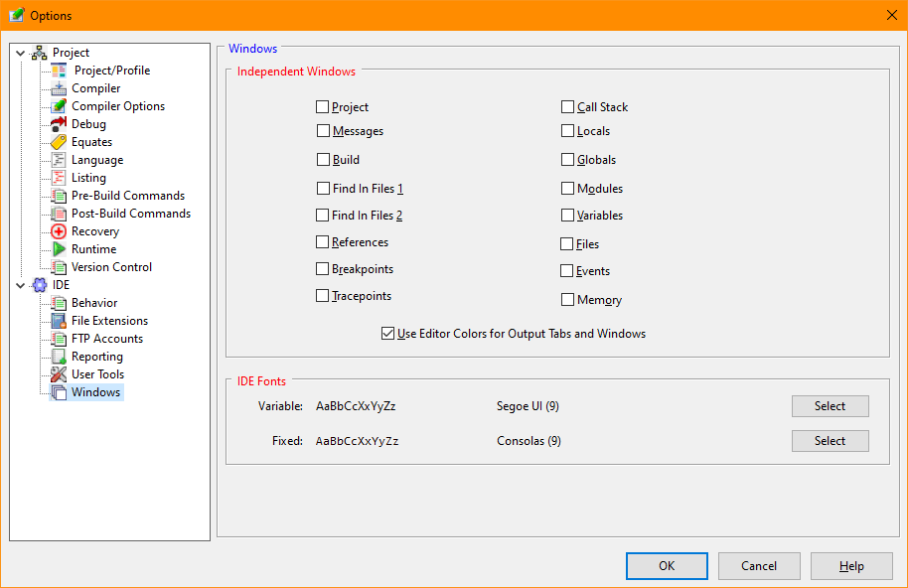Confirm settings with the OK button
This screenshot has height=588, width=908.
point(666,565)
